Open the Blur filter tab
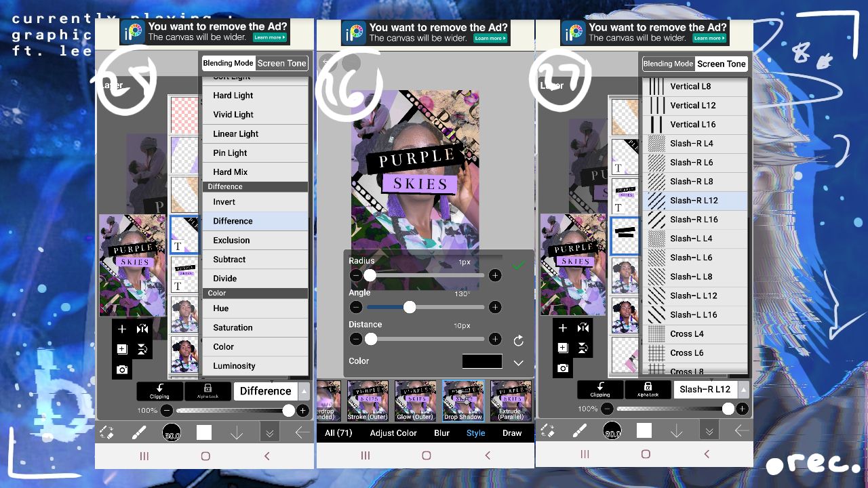This screenshot has width=868, height=488. pyautogui.click(x=441, y=433)
